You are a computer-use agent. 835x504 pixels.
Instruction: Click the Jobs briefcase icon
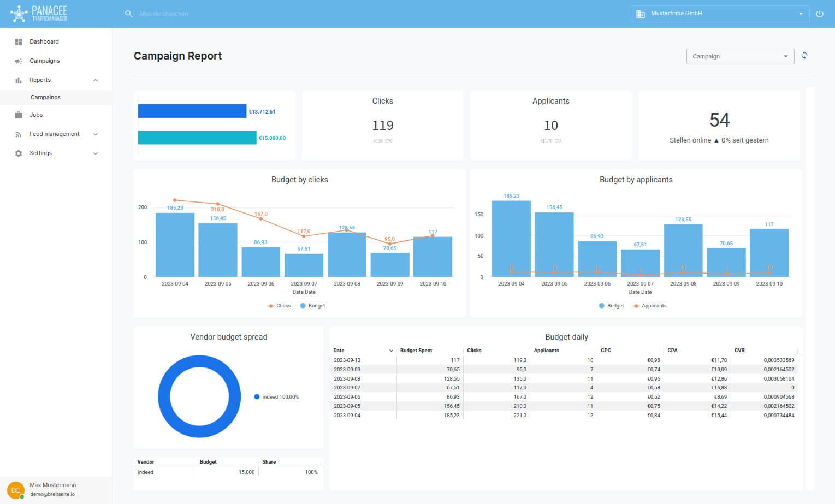pyautogui.click(x=19, y=115)
